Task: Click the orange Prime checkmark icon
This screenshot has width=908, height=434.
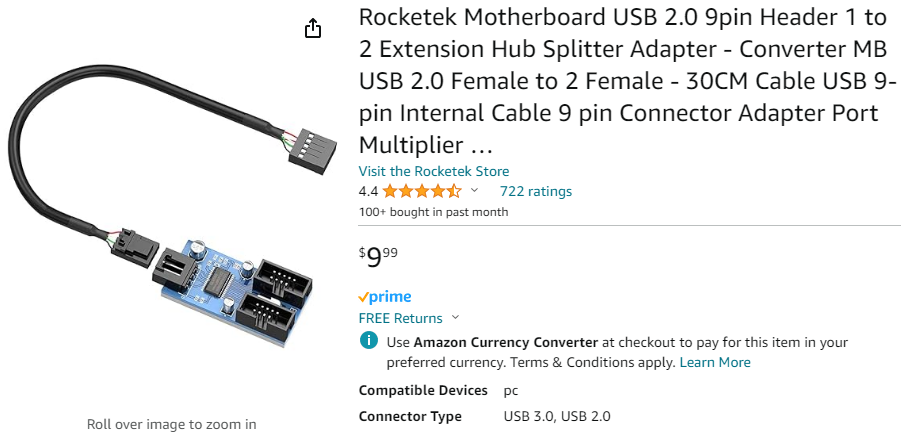Action: pos(363,298)
